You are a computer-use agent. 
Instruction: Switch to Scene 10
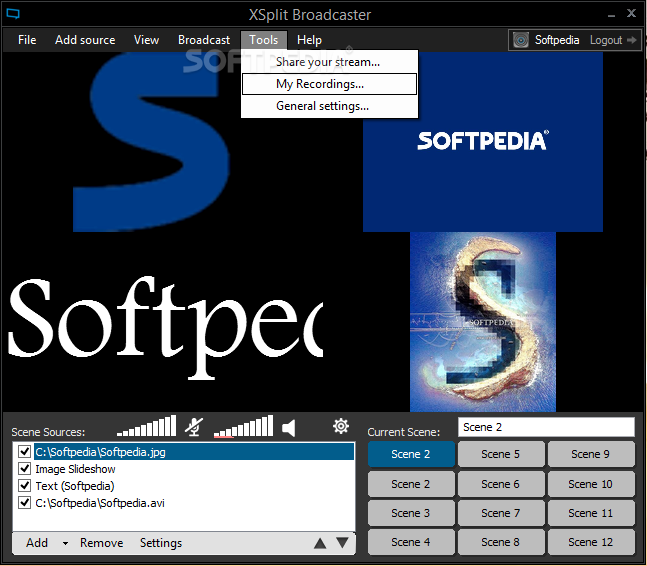591,483
